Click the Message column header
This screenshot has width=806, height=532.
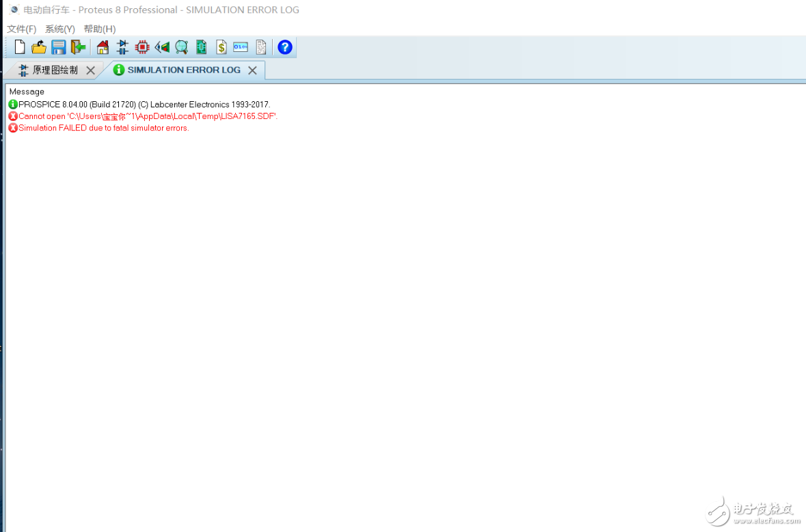click(x=27, y=92)
